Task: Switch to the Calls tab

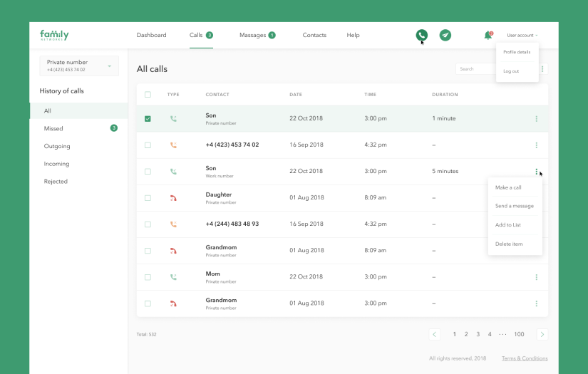Action: tap(201, 35)
